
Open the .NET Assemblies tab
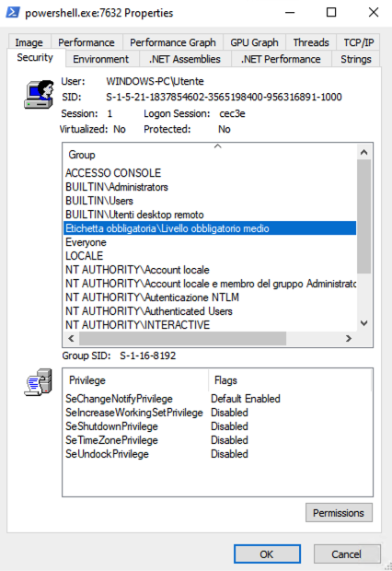coord(185,59)
